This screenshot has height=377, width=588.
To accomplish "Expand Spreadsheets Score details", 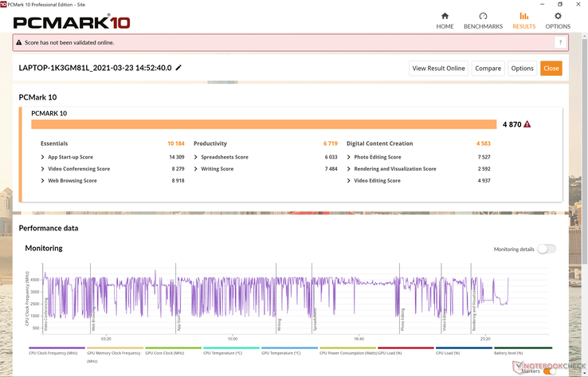I will (196, 157).
